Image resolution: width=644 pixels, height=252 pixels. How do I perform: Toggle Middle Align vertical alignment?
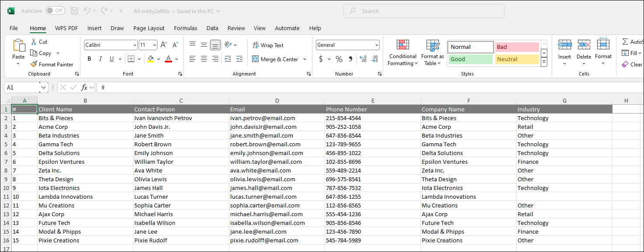coord(204,45)
